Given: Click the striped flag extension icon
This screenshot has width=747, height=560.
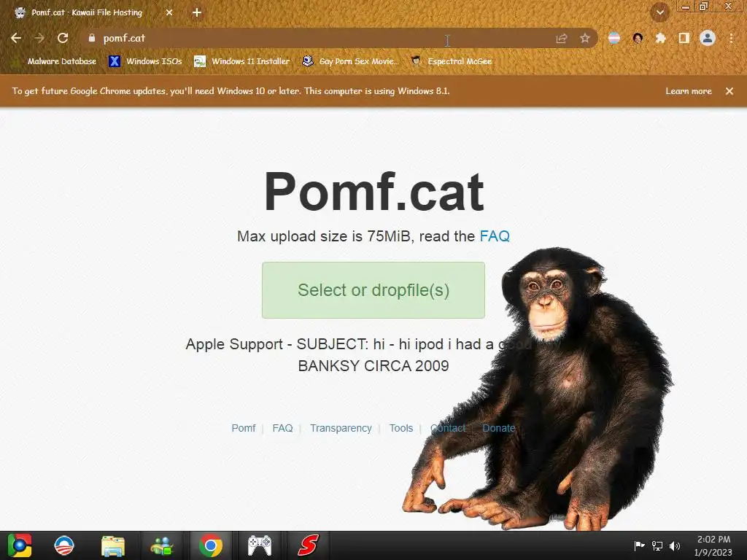Looking at the screenshot, I should (x=614, y=38).
